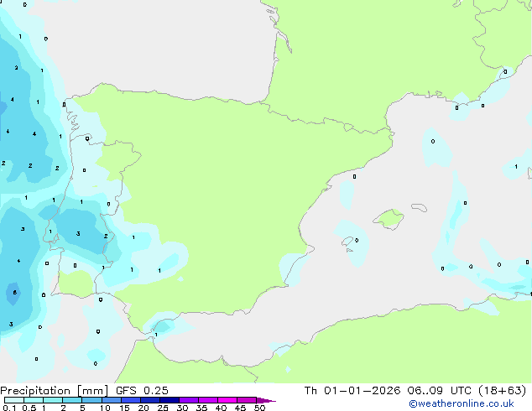Select the 45–50 mm legend swatch
This screenshot has height=411, width=532.
point(247,400)
